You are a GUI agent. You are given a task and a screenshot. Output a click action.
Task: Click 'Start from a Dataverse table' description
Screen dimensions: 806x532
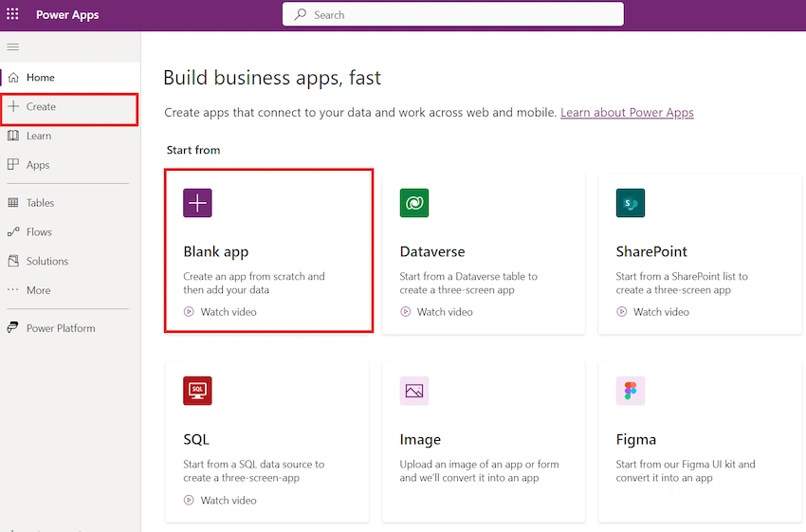468,283
